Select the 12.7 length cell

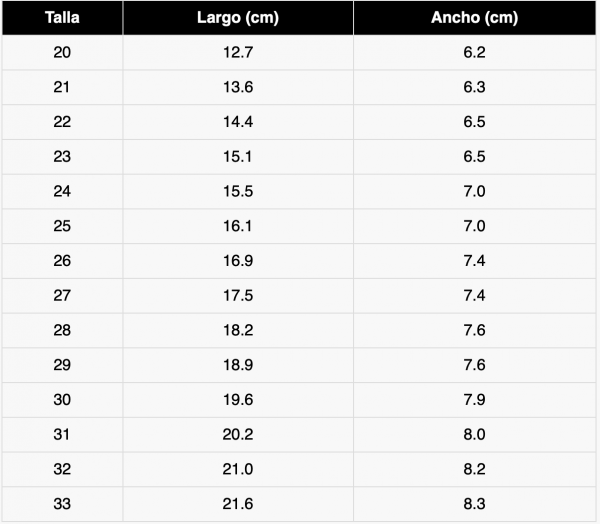pyautogui.click(x=238, y=53)
